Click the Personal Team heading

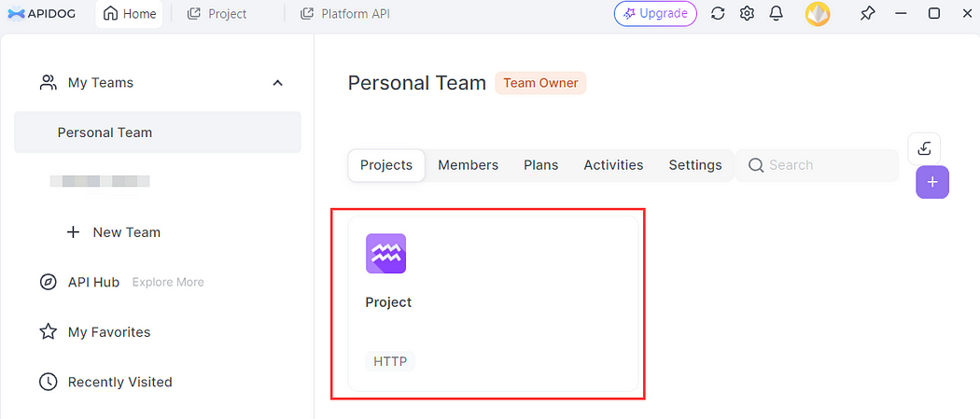[417, 83]
